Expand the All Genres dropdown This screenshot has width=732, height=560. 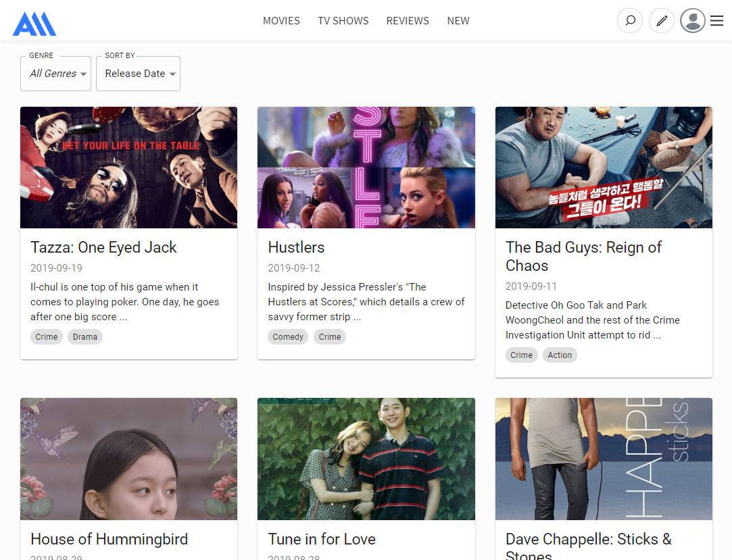tap(55, 74)
